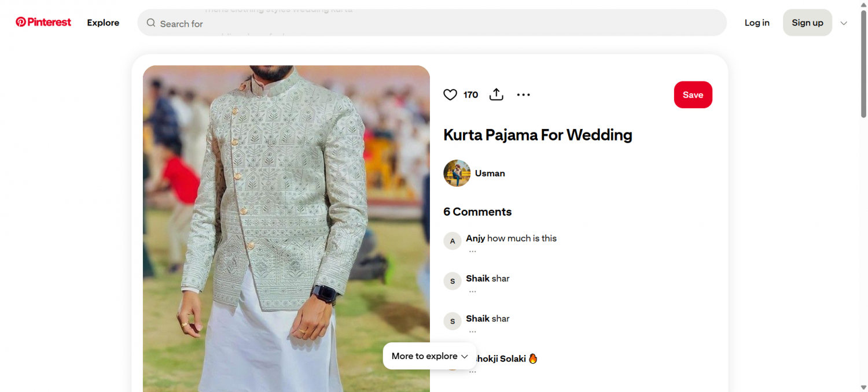The image size is (868, 392).
Task: Open options under Anjy's comment
Action: coord(473,252)
